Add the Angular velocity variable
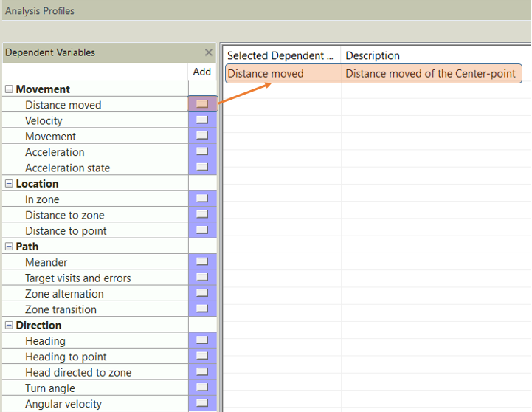Image resolution: width=532 pixels, height=412 pixels. [x=202, y=403]
